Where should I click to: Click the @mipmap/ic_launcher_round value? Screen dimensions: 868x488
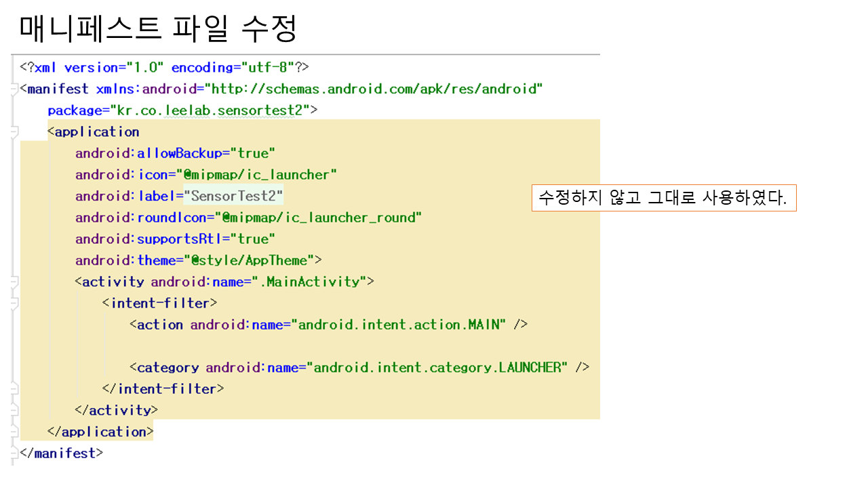pos(318,218)
